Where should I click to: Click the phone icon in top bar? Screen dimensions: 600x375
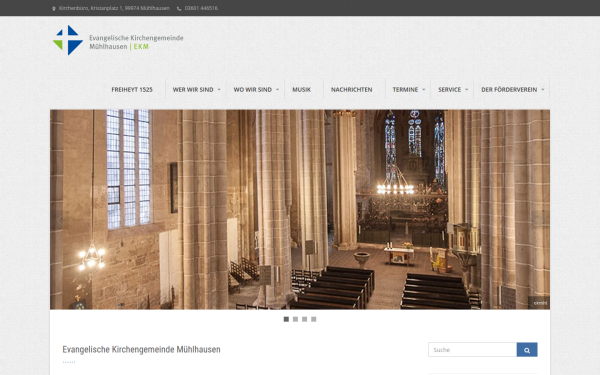(179, 8)
